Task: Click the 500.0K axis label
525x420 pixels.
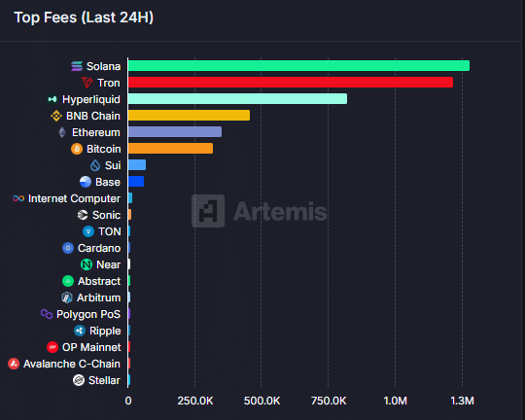Action: 262,401
